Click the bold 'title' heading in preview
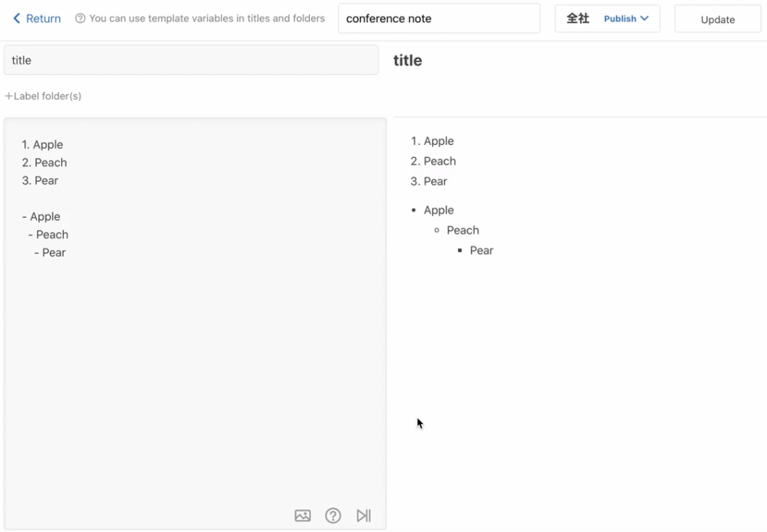Image resolution: width=767 pixels, height=532 pixels. click(407, 61)
